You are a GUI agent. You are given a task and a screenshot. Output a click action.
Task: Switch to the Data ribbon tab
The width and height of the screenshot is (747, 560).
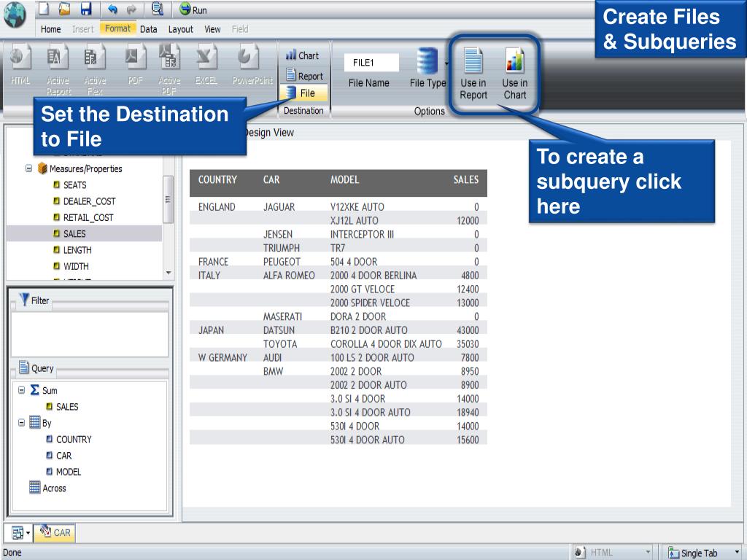click(148, 29)
